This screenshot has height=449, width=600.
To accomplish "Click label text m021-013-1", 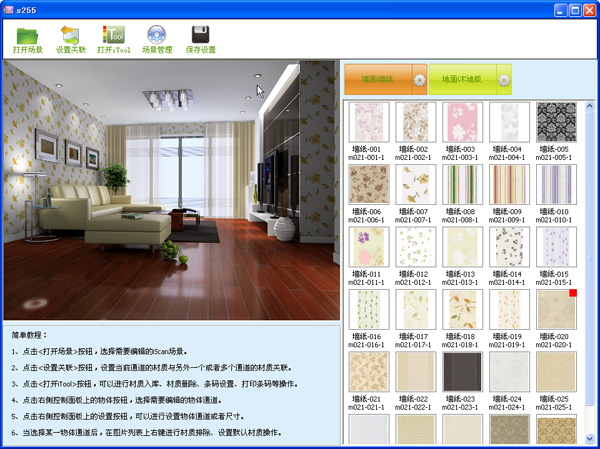I will point(460,282).
